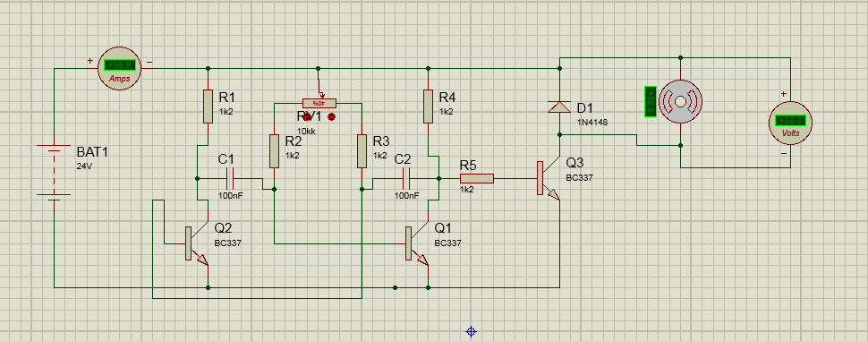Select resistor R1 symbol
The height and width of the screenshot is (341, 868).
click(208, 107)
